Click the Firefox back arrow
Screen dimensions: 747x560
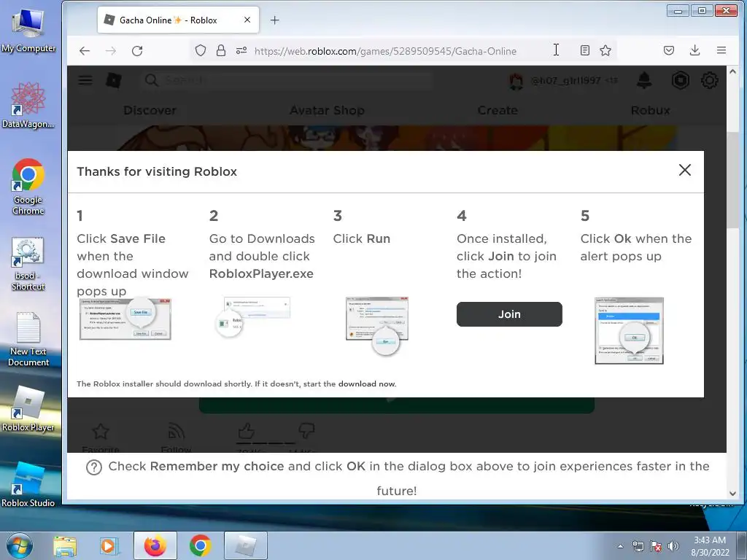pyautogui.click(x=85, y=51)
